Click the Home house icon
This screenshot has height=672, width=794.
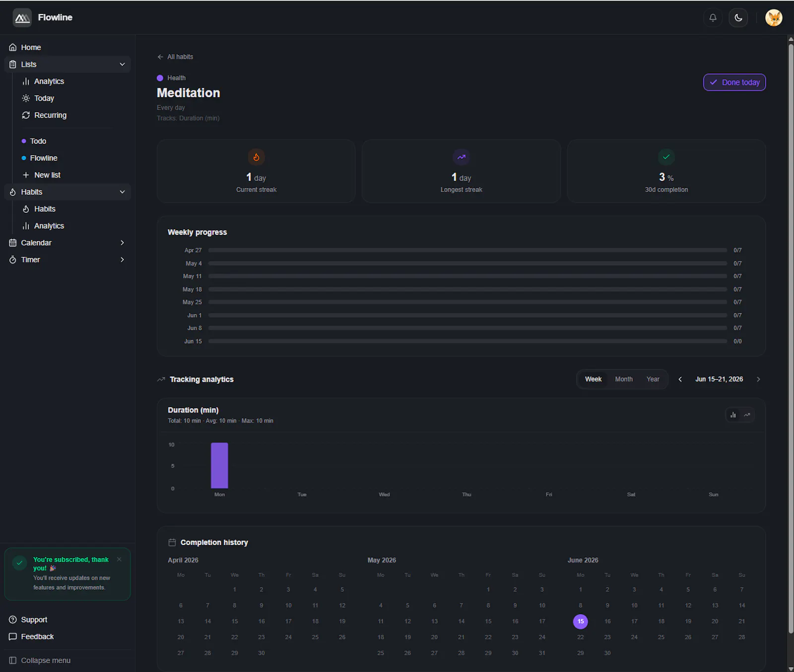tap(13, 48)
